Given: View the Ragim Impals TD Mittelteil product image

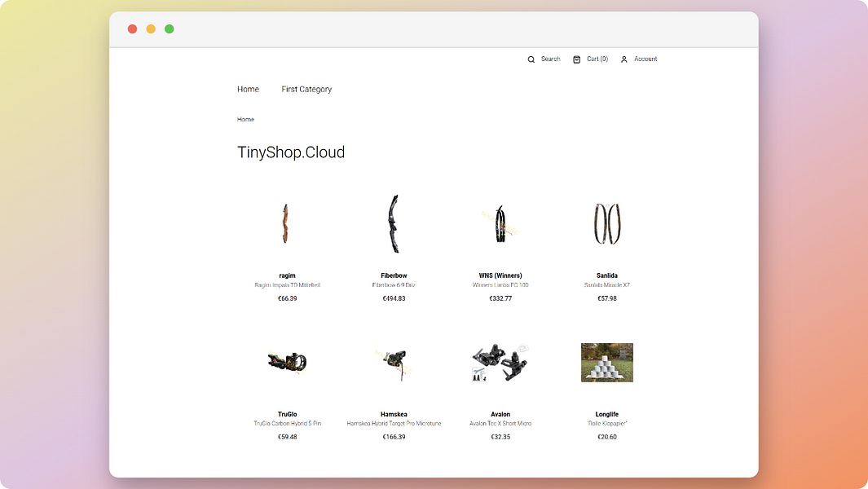Looking at the screenshot, I should [x=287, y=224].
